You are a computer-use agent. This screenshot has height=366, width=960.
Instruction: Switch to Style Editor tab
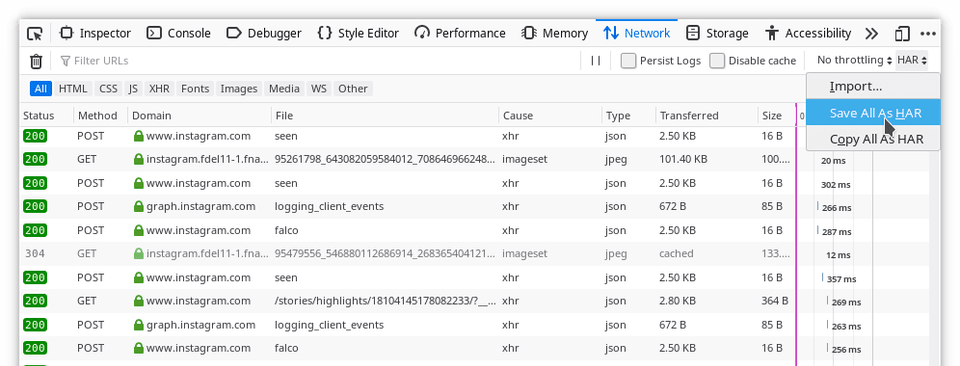click(x=358, y=33)
